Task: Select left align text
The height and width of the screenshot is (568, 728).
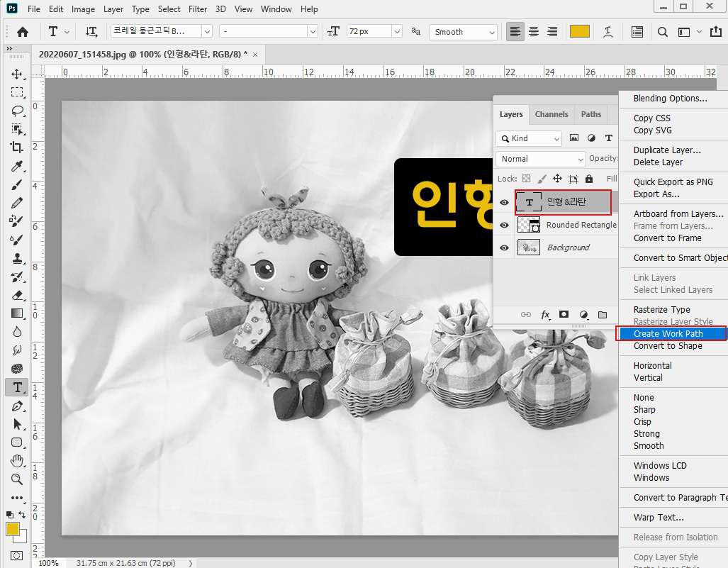Action: 515,32
